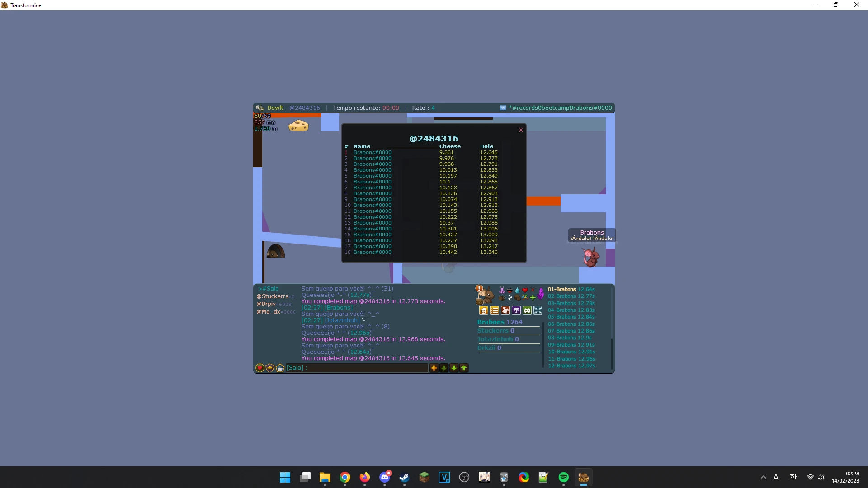Screen dimensions: 868x488
Task: Click the green plus emote icon
Action: (533, 298)
